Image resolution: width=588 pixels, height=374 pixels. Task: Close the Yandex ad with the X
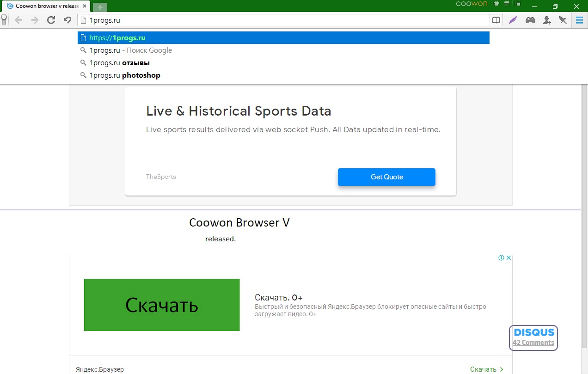pos(508,258)
